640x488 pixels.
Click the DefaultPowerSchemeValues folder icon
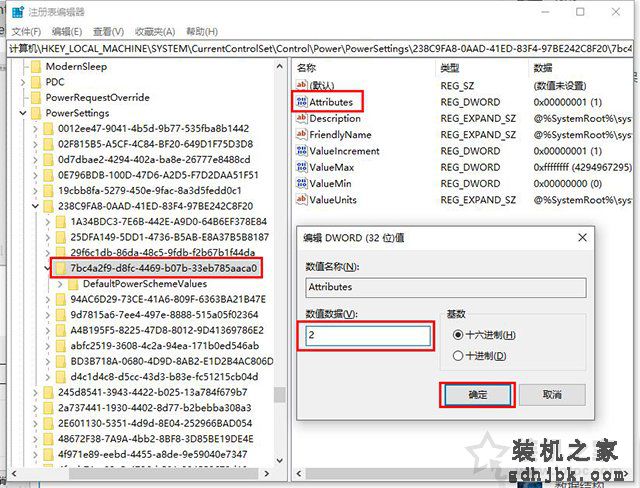(x=73, y=284)
